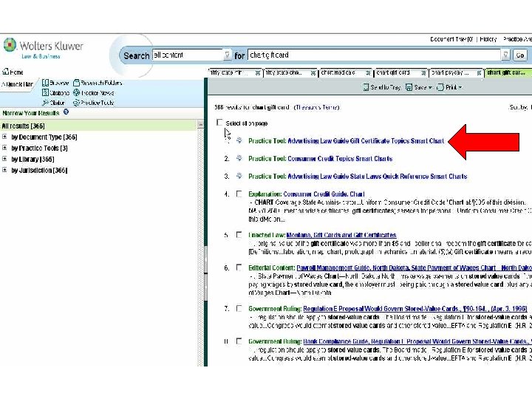Click the Go search button
The width and height of the screenshot is (532, 399).
[x=520, y=55]
